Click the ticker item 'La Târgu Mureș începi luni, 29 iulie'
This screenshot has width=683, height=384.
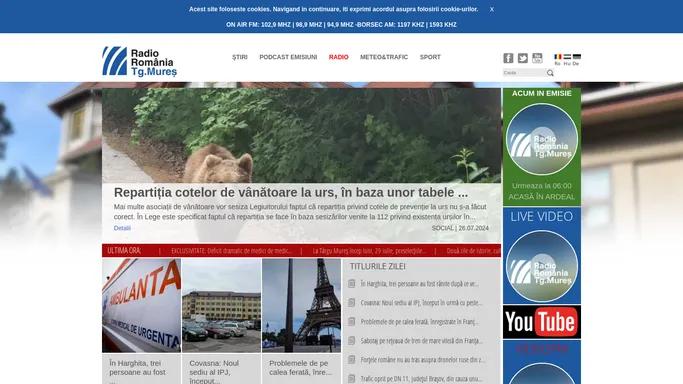369,251
